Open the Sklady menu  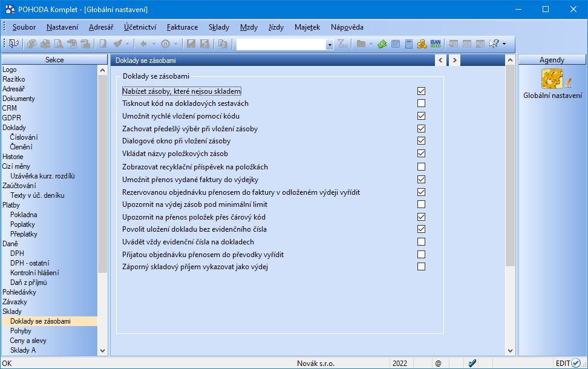(218, 27)
